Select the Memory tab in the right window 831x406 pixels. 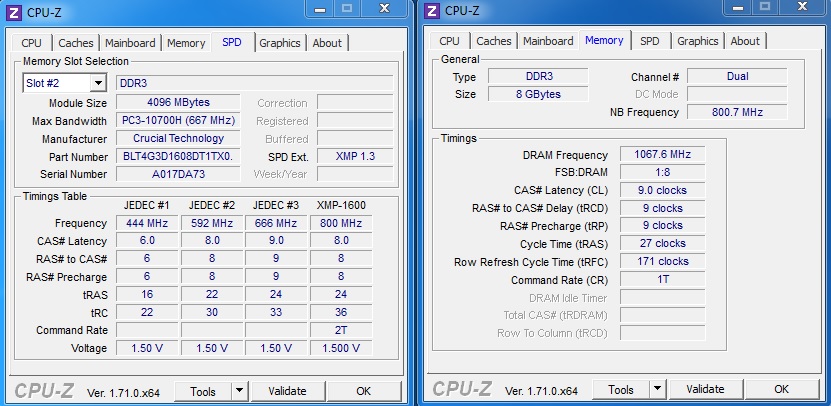point(604,40)
